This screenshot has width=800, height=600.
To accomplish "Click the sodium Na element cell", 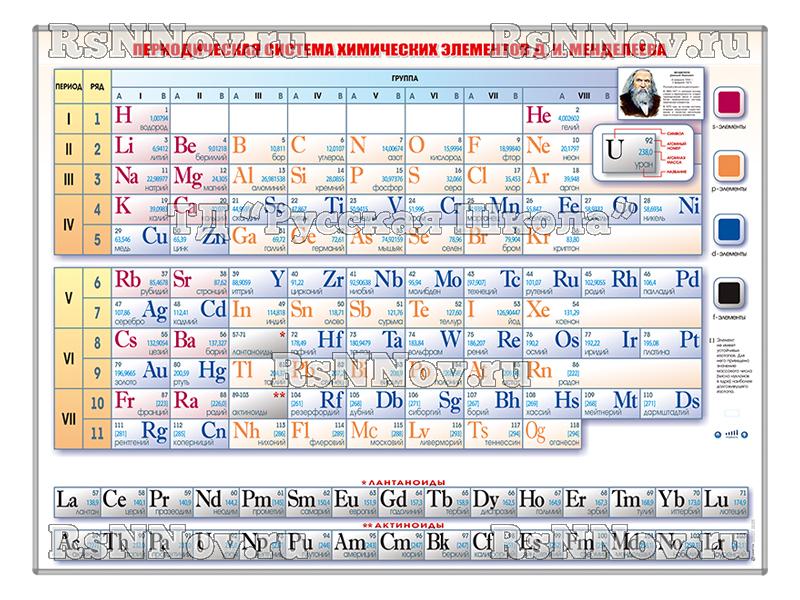I will coord(141,179).
